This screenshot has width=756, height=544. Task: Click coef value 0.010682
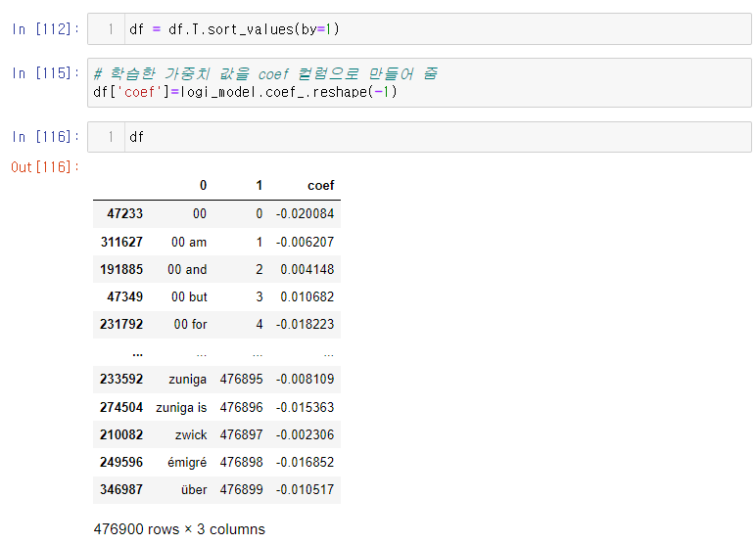[307, 296]
